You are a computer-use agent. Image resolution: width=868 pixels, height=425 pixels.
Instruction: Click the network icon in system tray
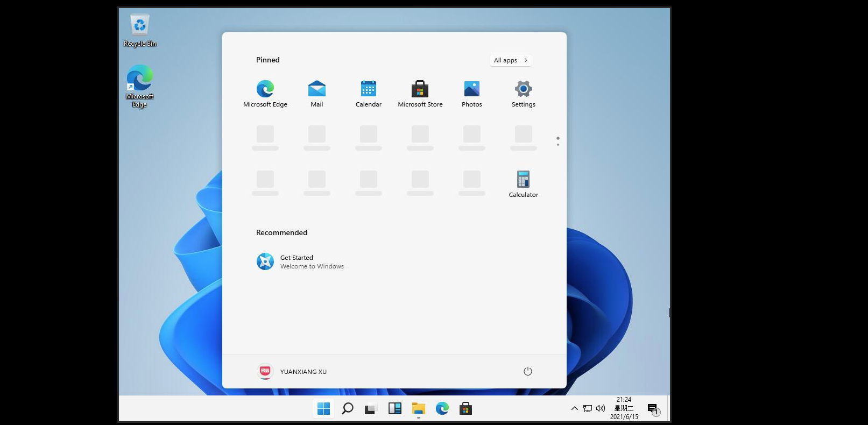588,408
